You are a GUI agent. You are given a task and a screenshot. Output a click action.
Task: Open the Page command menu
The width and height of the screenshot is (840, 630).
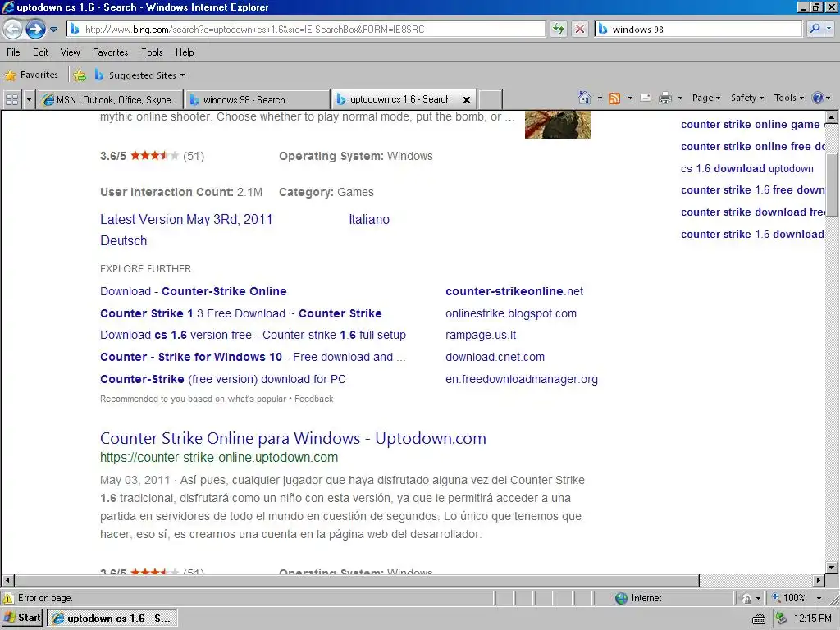tap(706, 98)
